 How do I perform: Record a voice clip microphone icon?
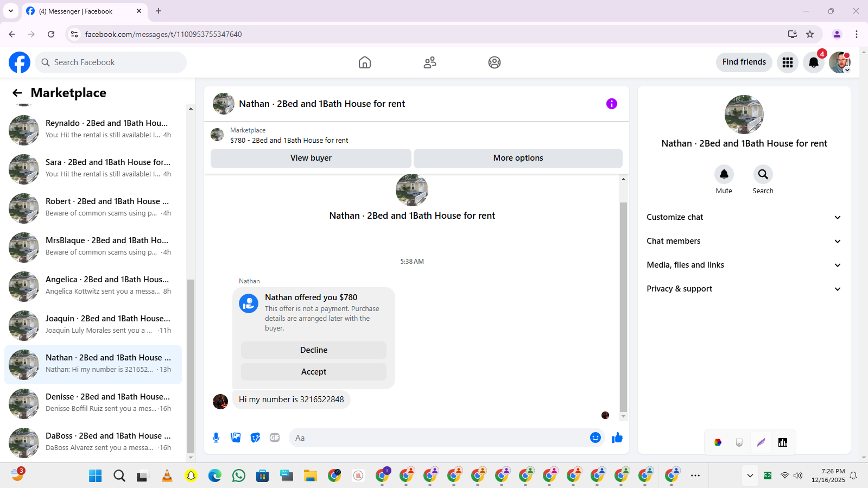coord(216,438)
